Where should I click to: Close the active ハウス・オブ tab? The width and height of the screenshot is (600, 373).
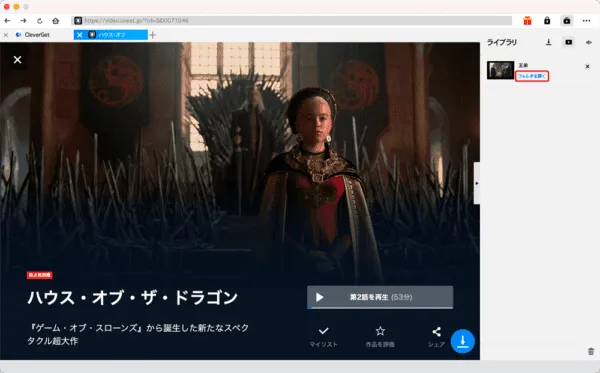click(79, 35)
